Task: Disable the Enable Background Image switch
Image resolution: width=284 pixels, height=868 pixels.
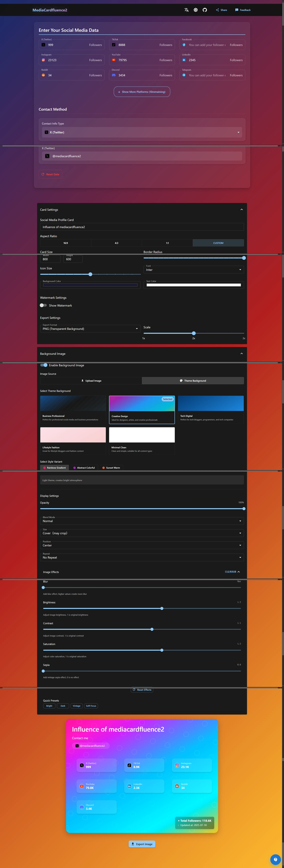Action: pyautogui.click(x=44, y=365)
